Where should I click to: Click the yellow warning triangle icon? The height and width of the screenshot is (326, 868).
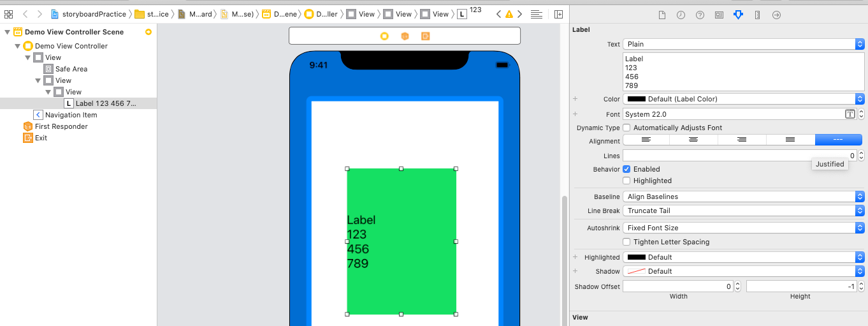tap(509, 14)
